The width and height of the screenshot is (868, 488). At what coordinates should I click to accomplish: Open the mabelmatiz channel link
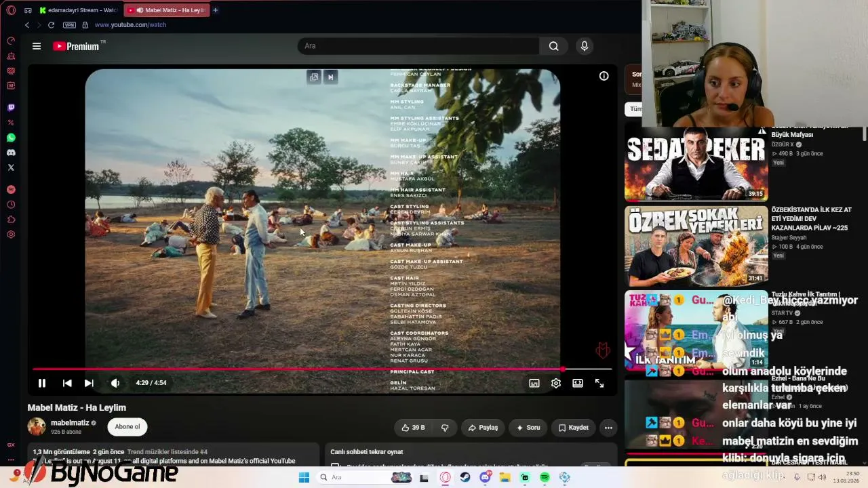click(x=71, y=423)
